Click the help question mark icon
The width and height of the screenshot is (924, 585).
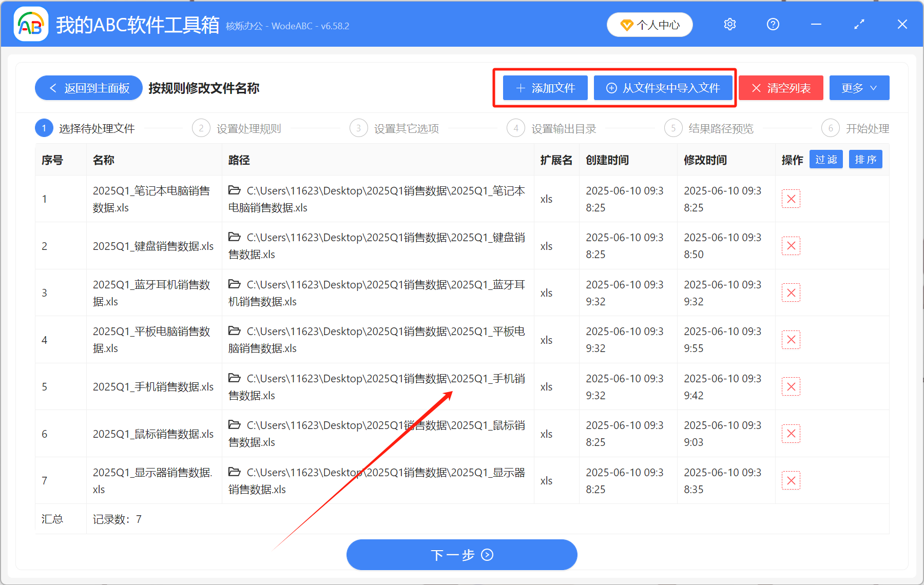tap(773, 24)
